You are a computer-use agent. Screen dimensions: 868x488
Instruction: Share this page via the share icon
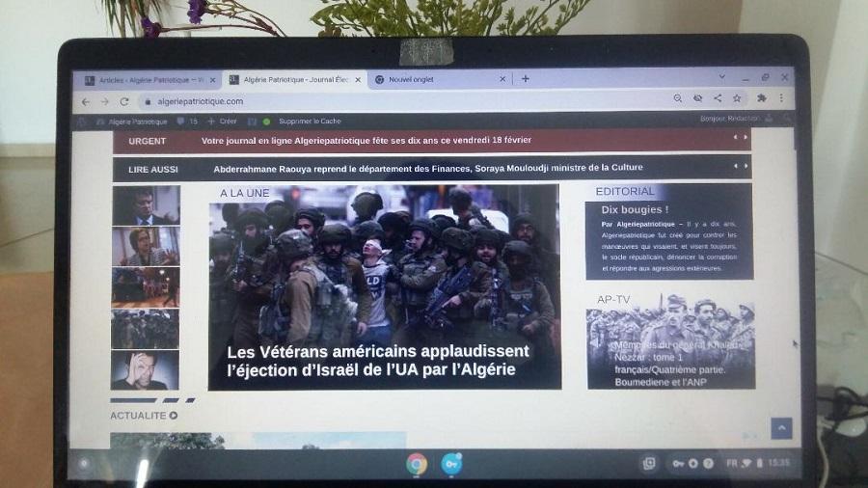click(x=718, y=98)
